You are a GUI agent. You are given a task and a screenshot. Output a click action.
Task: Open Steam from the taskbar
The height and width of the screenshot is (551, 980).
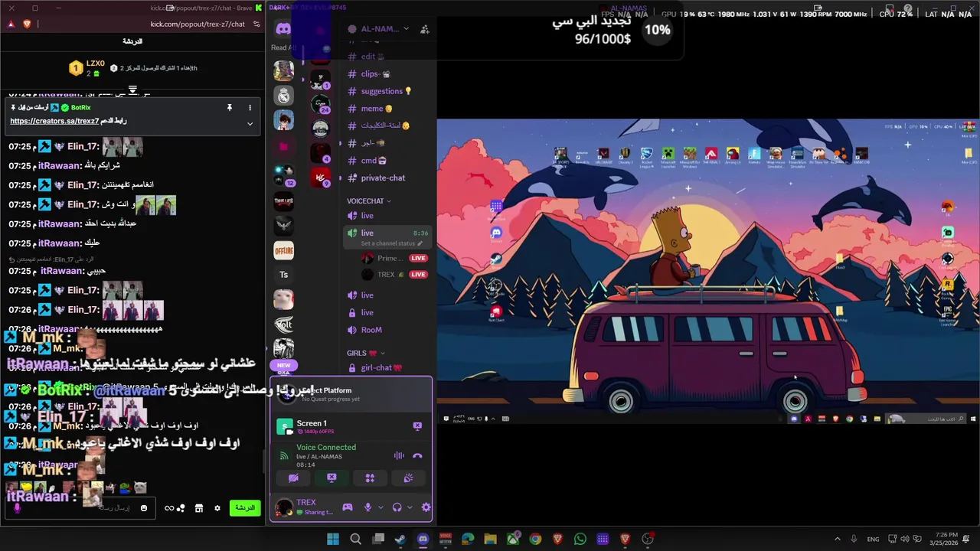coord(400,539)
